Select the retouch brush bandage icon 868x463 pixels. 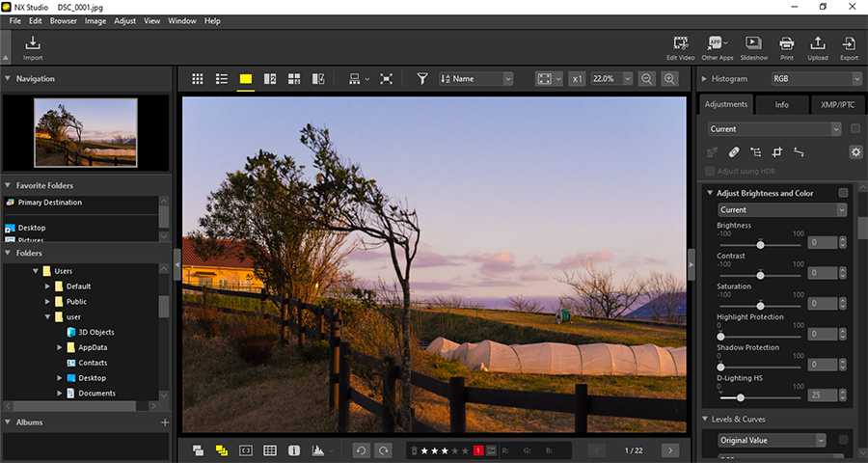point(734,151)
